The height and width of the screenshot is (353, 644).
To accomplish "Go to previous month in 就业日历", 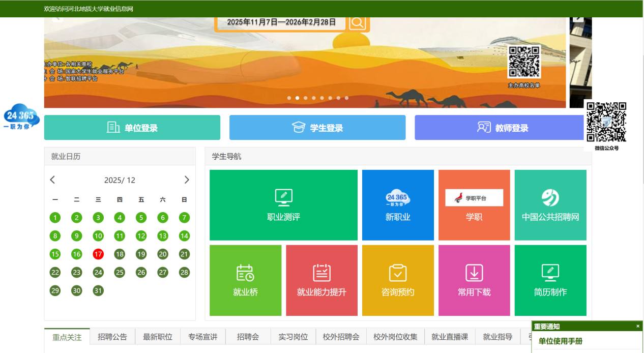I will pyautogui.click(x=52, y=180).
